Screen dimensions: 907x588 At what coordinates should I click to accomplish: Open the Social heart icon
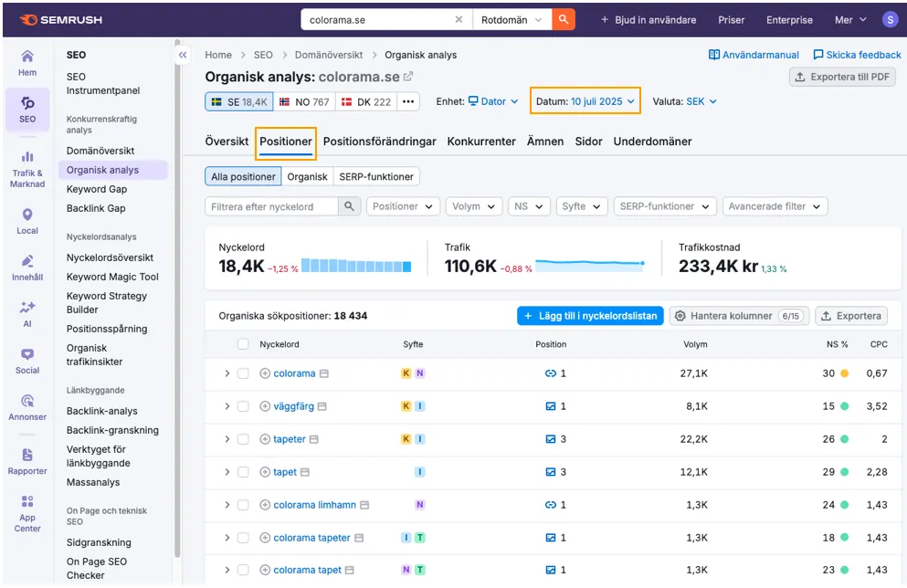click(27, 354)
